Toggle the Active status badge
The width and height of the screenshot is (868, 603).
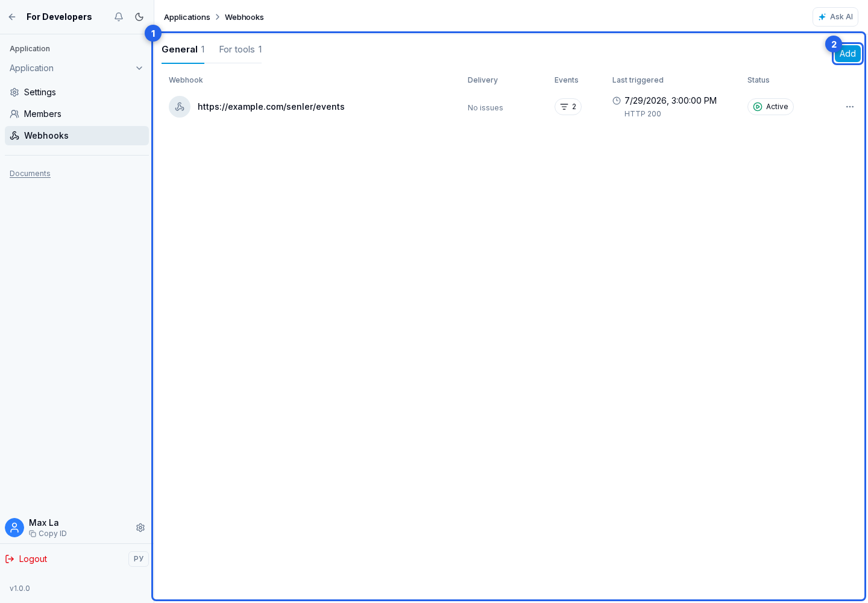[770, 107]
